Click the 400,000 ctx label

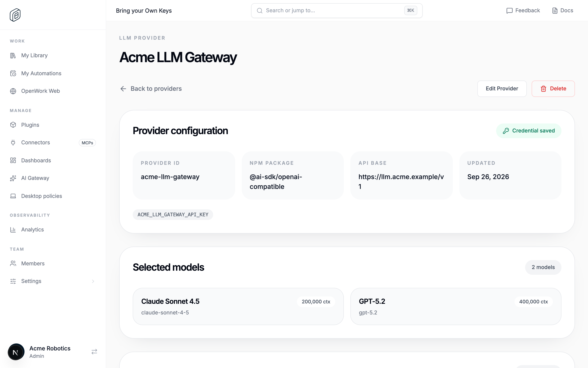[x=533, y=302]
